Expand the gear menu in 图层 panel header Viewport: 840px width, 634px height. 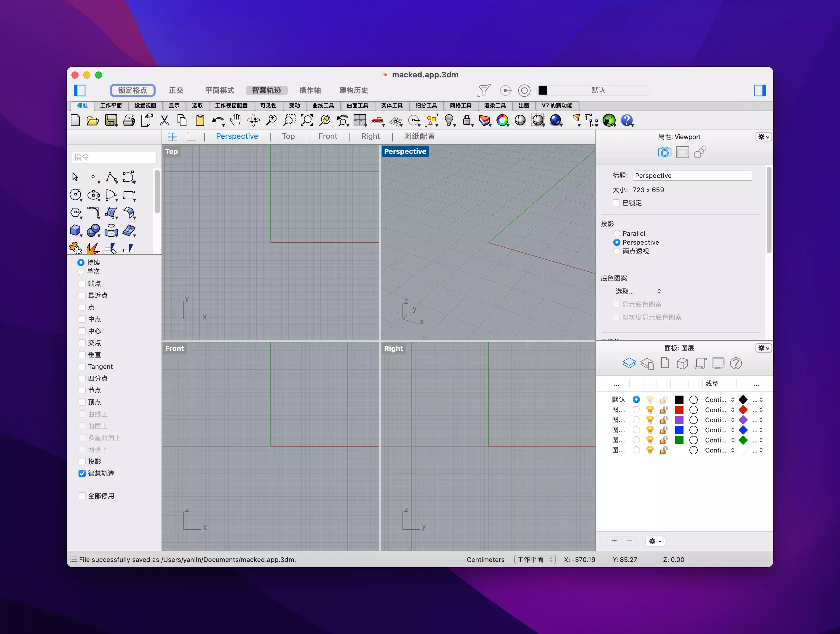click(x=763, y=348)
